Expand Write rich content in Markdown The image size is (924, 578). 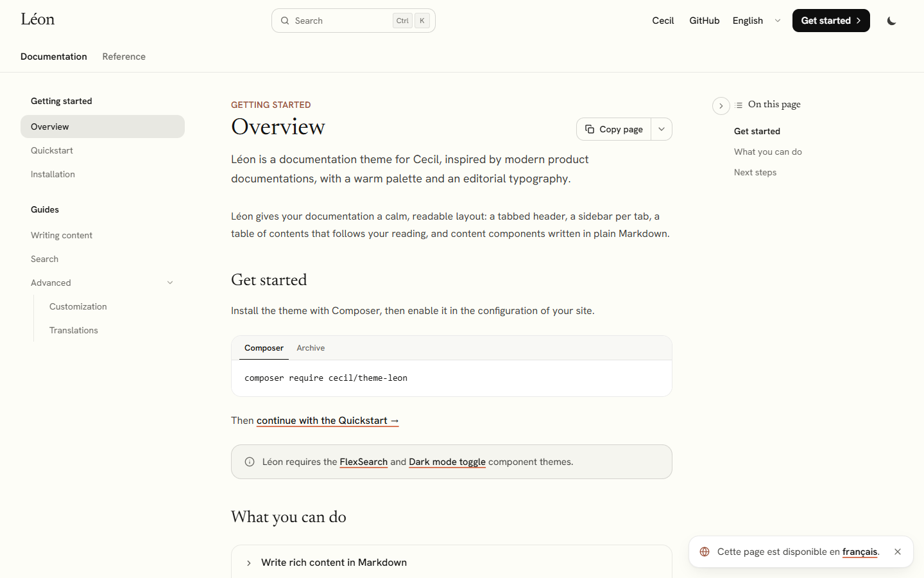pos(452,563)
